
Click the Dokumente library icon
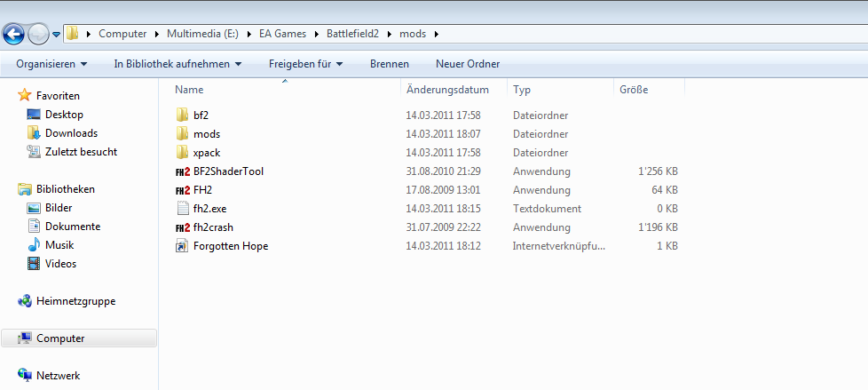point(34,226)
